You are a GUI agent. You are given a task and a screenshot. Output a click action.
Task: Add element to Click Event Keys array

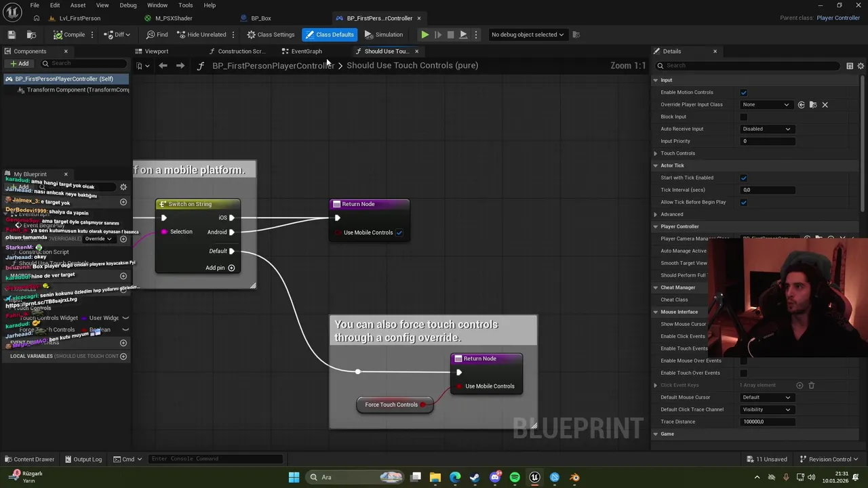(800, 385)
